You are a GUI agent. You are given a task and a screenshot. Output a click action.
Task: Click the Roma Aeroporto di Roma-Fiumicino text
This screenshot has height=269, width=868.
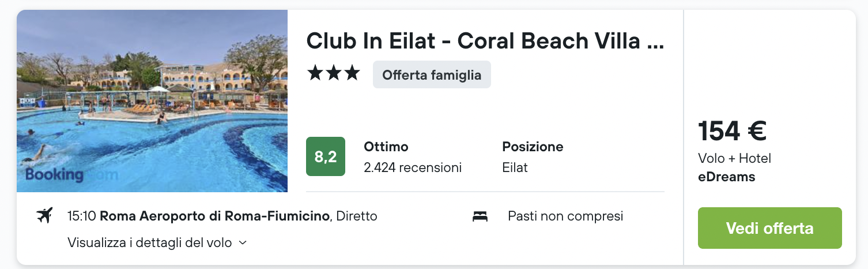(215, 216)
